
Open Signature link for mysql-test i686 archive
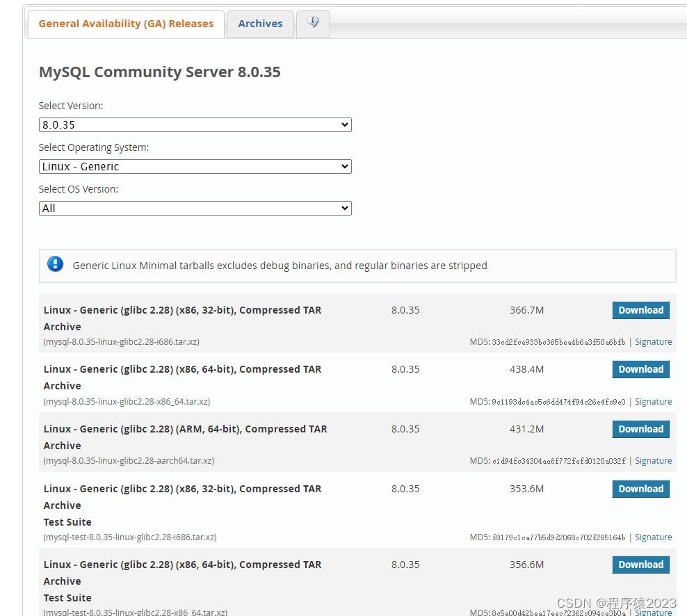point(653,537)
